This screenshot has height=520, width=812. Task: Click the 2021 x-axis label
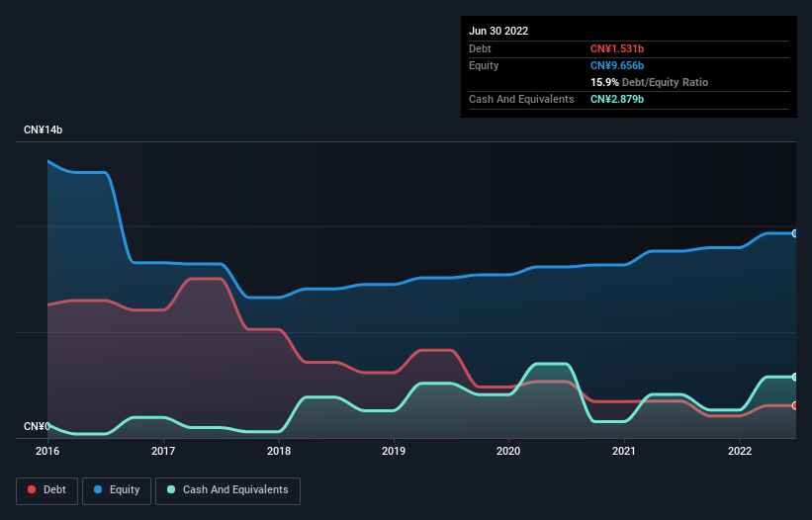click(624, 451)
